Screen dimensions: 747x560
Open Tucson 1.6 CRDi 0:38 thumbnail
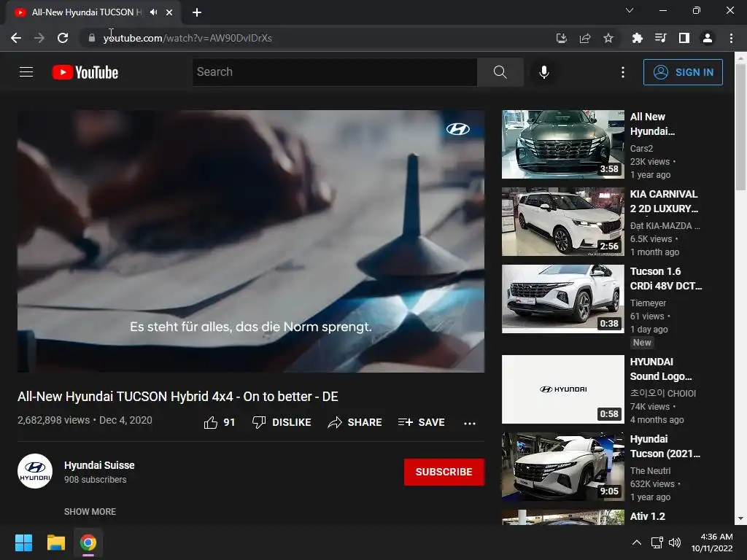coord(563,299)
